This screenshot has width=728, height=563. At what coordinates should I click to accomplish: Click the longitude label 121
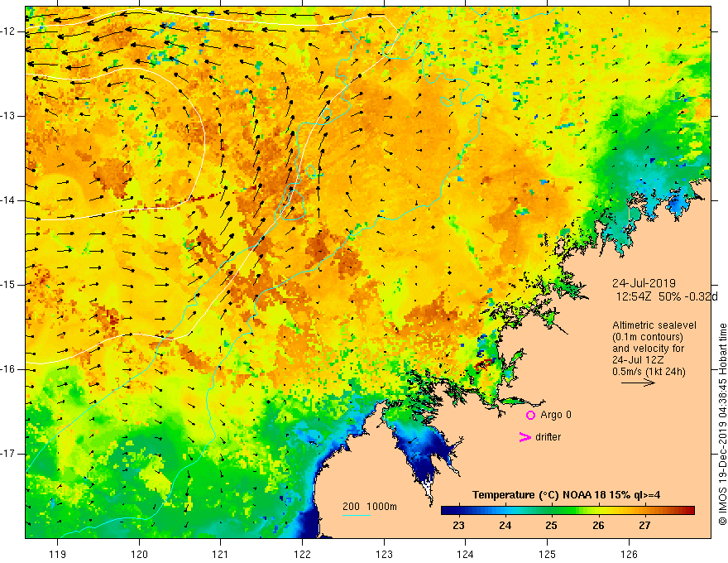[x=220, y=554]
